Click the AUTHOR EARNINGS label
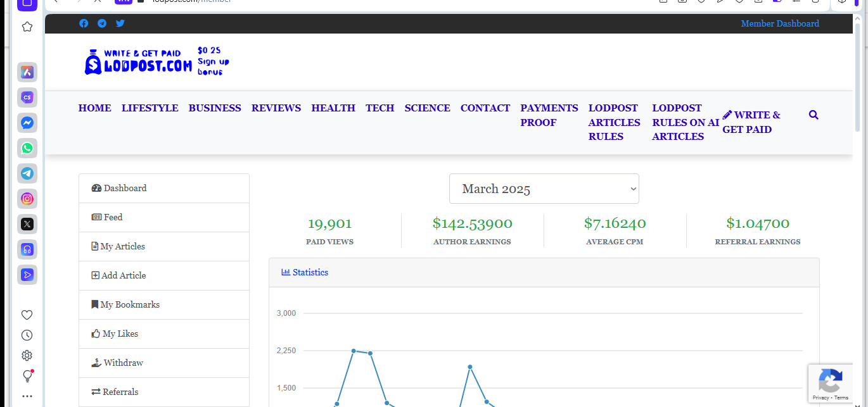 (472, 242)
